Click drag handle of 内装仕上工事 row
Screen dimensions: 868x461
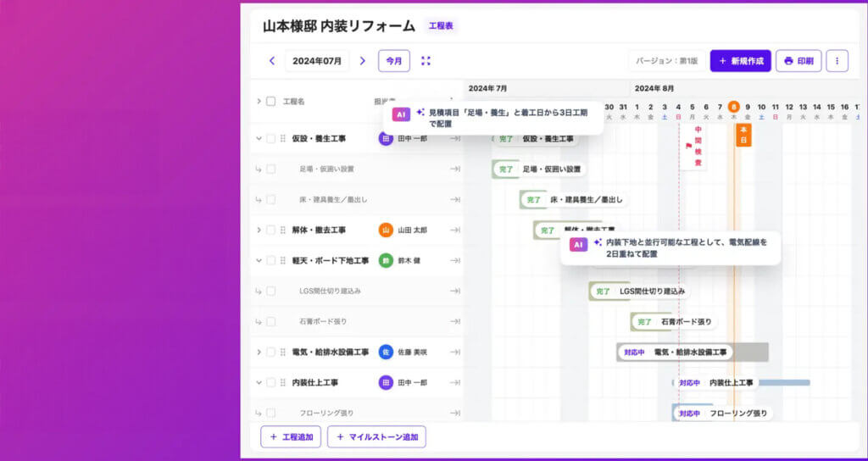pyautogui.click(x=283, y=382)
